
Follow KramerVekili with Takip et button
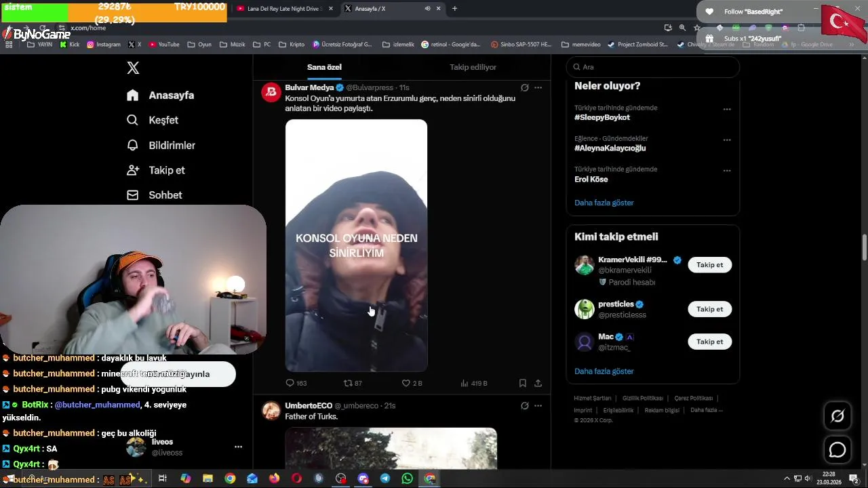click(709, 265)
